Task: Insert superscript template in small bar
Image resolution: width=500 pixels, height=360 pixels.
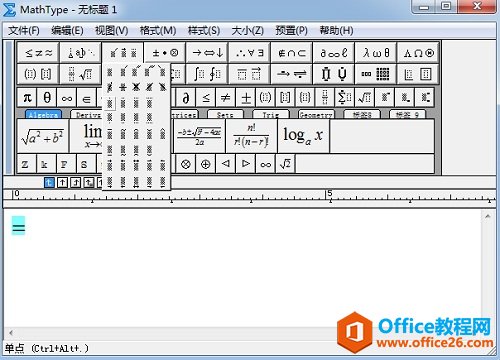Action: click(x=385, y=98)
